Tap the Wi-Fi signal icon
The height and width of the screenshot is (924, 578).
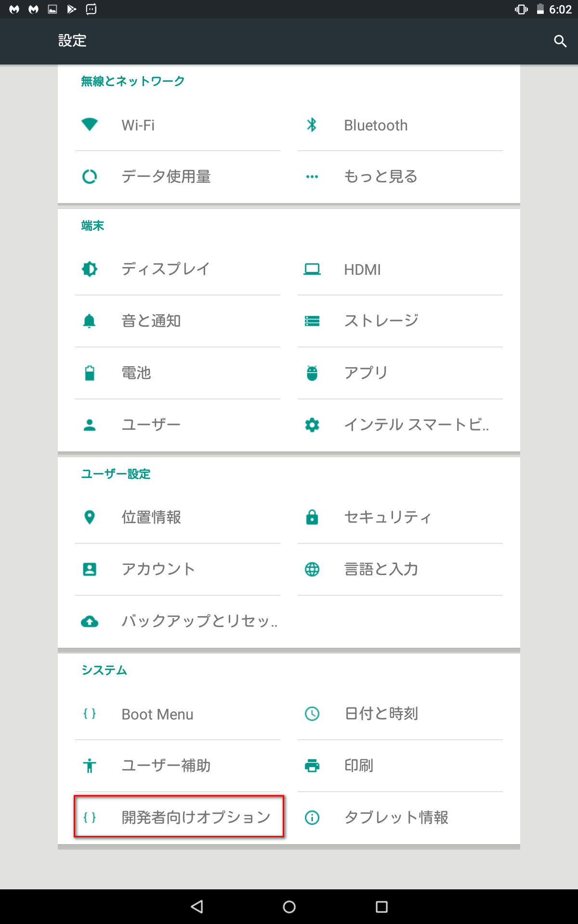coord(90,125)
